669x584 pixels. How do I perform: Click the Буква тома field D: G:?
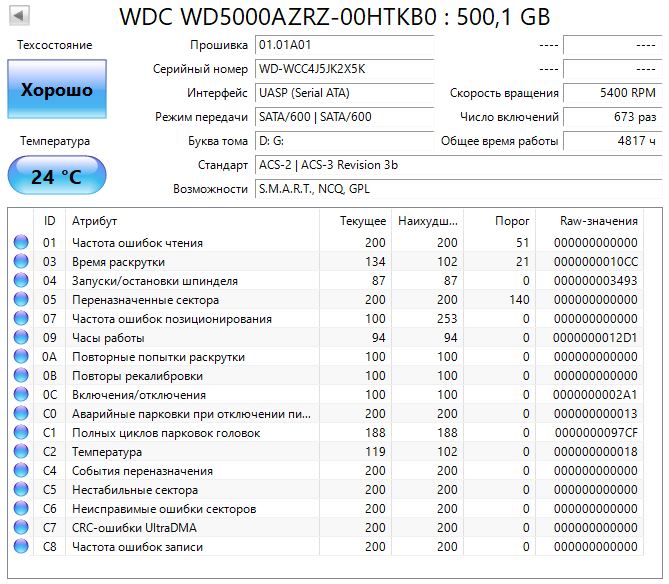pos(344,141)
